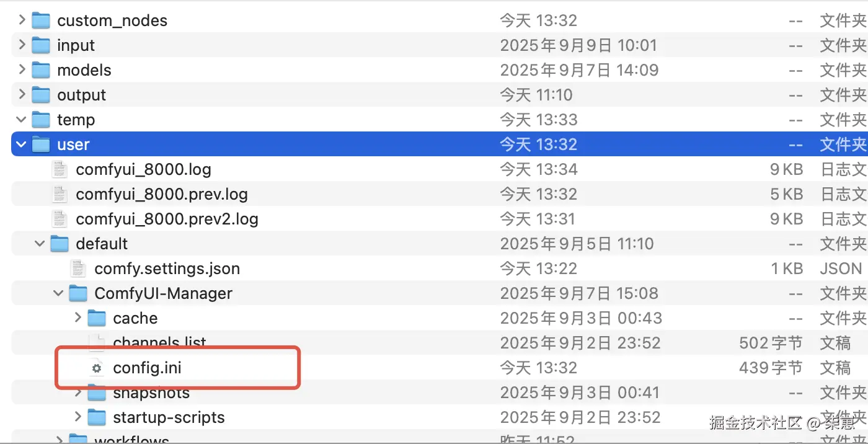
Task: Collapse the user folder
Action: click(22, 144)
